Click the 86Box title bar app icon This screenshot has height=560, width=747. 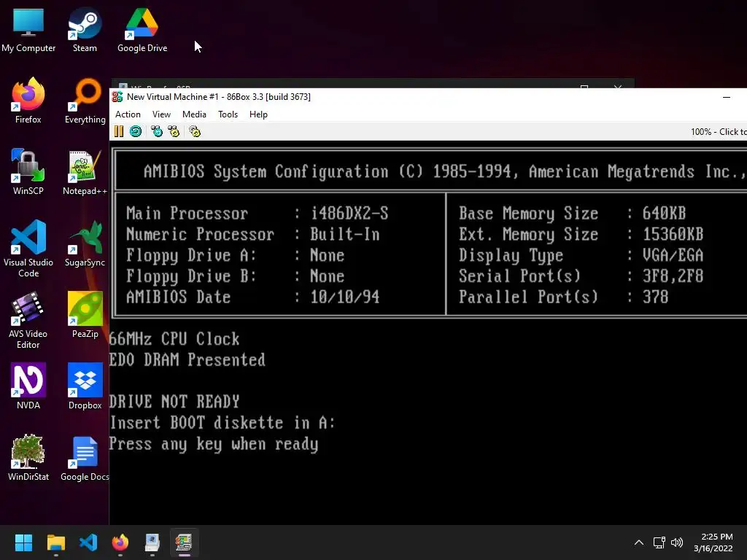tap(117, 97)
